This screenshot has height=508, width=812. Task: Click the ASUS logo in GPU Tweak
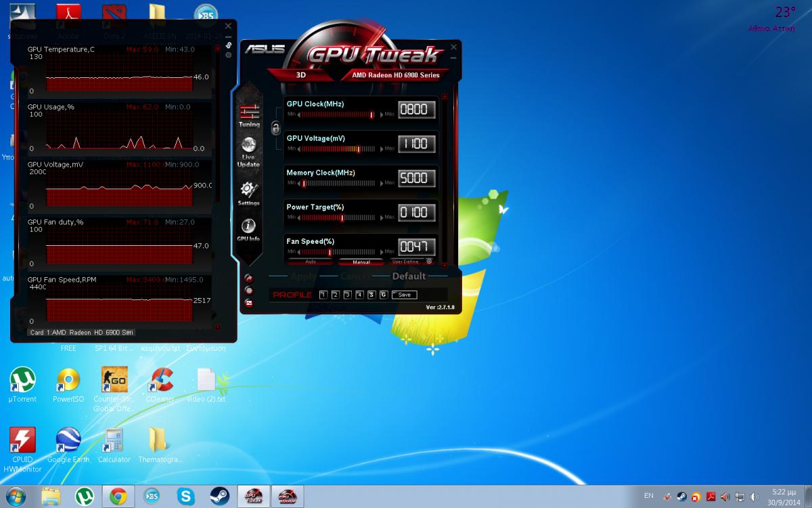tap(265, 49)
